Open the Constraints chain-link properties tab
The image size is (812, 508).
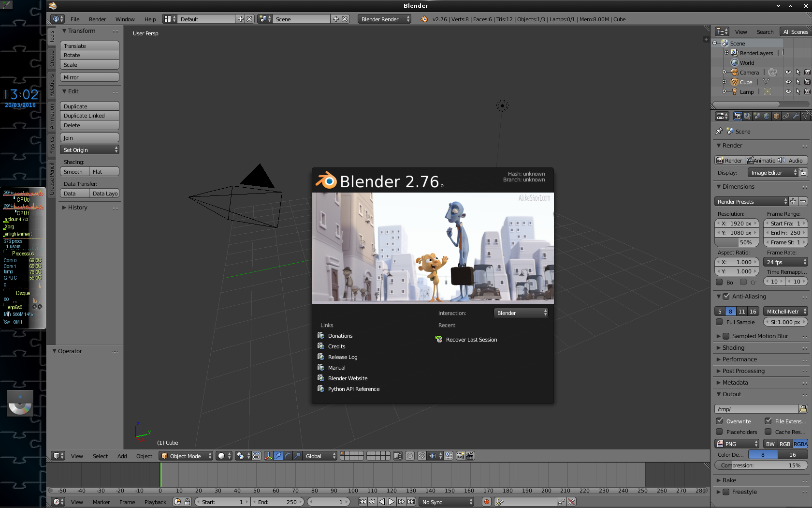(786, 116)
